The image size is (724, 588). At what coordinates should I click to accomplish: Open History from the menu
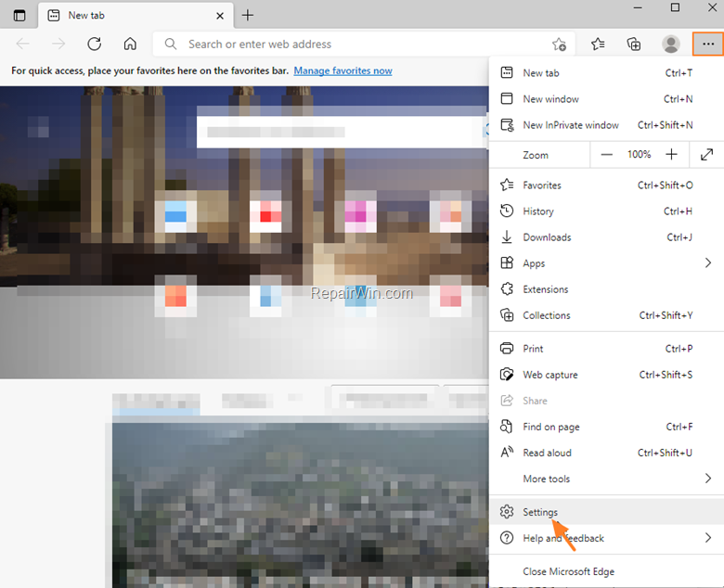pos(606,211)
